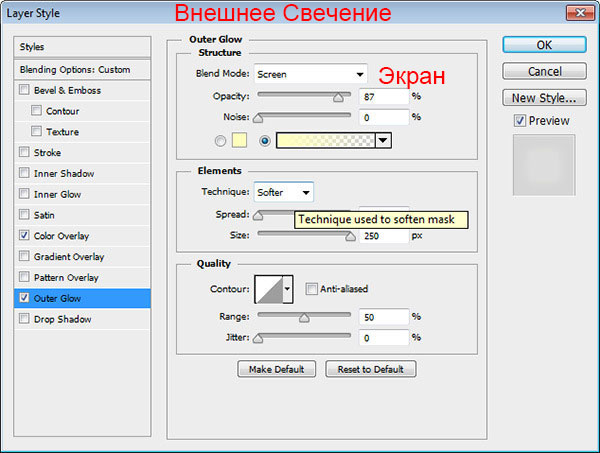The image size is (600, 453).
Task: Click the Range slider handle
Action: [304, 318]
